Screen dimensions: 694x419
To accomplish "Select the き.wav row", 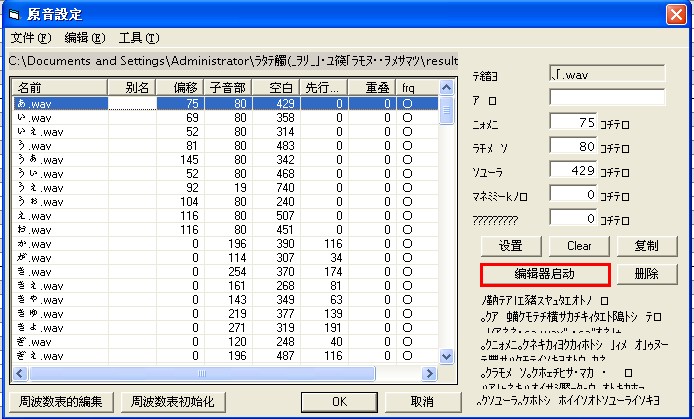I will click(x=225, y=272).
